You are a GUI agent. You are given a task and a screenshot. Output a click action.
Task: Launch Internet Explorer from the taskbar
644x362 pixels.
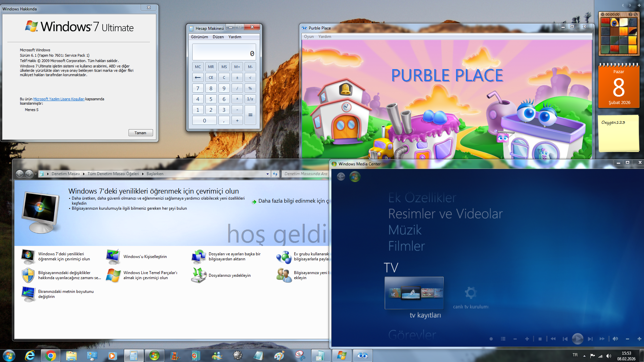(x=30, y=356)
